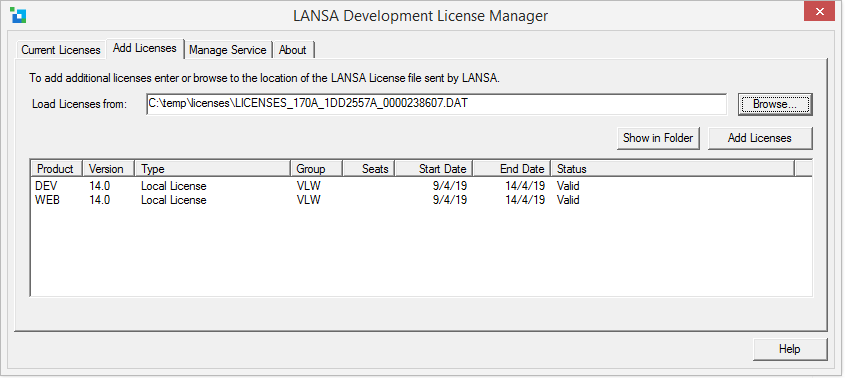Select the WEB license row
Screen dimensions: 845x378
421,200
